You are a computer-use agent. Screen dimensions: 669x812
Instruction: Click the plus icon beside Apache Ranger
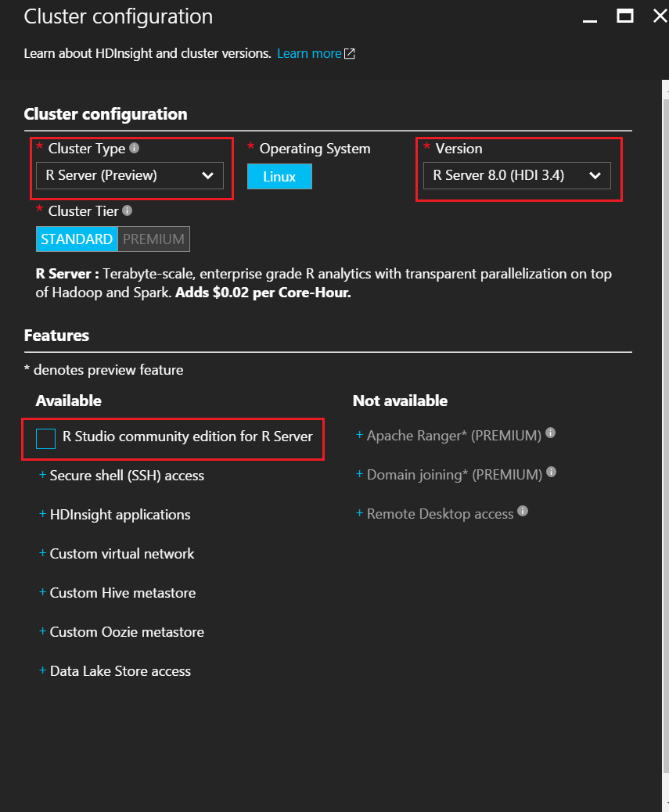[x=359, y=435]
